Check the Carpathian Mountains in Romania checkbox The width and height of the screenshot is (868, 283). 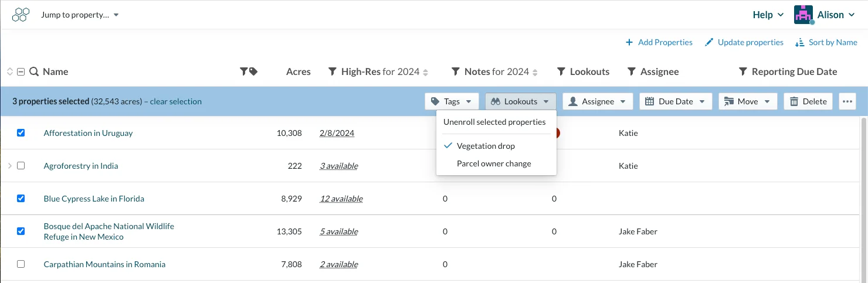[x=21, y=264]
